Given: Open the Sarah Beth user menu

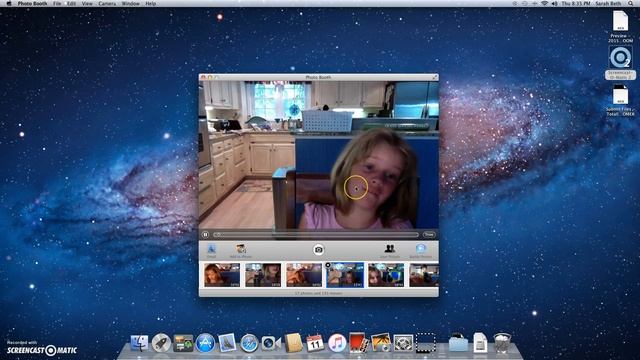Looking at the screenshot, I should coord(609,3).
